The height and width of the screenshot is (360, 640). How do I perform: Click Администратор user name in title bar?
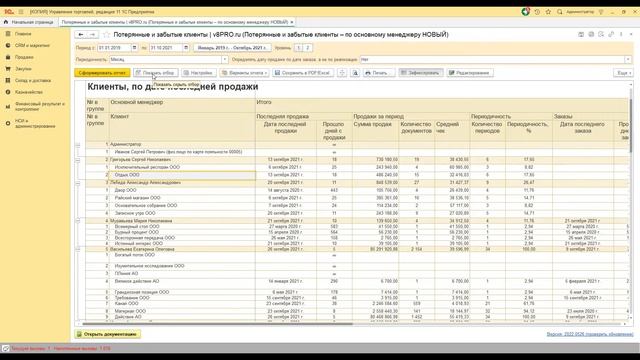pyautogui.click(x=580, y=12)
